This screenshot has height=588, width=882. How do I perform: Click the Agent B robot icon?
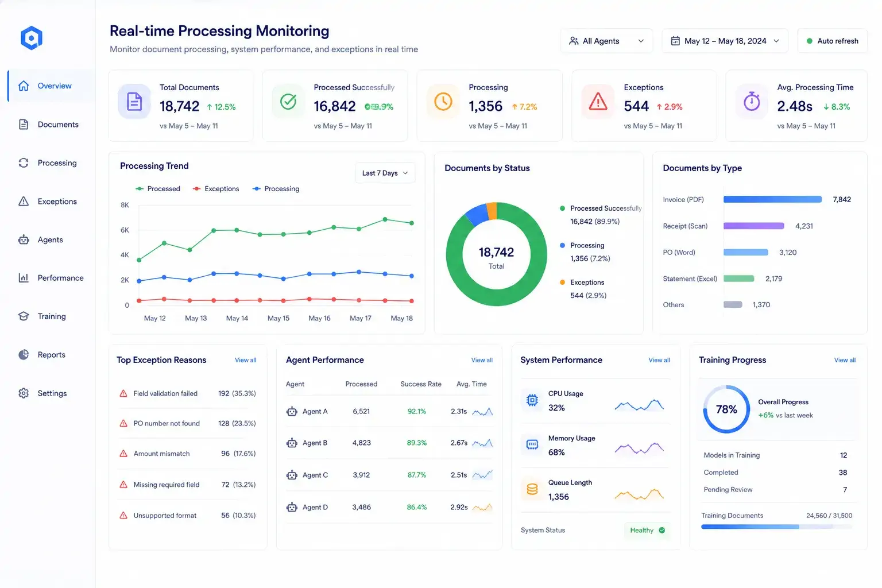(x=292, y=443)
